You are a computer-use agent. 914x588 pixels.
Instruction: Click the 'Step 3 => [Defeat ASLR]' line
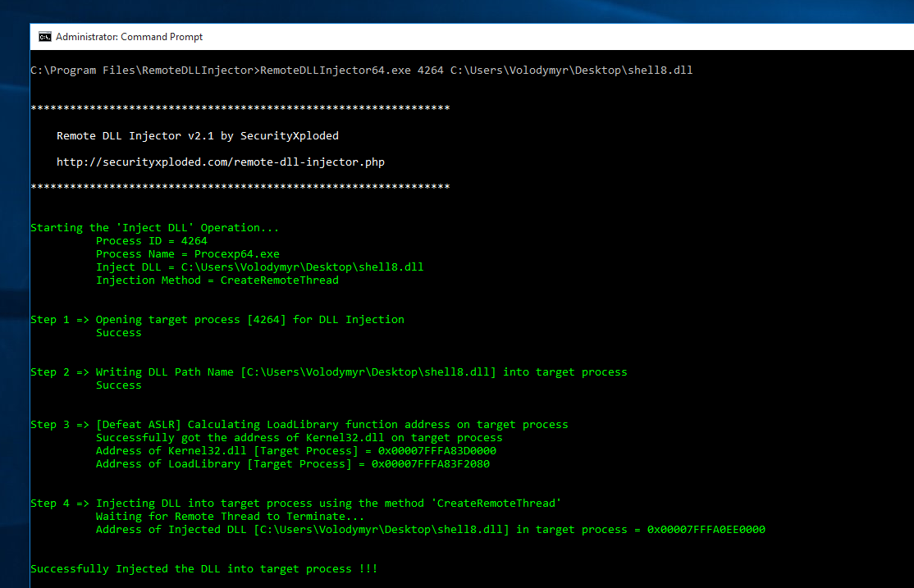coord(299,424)
